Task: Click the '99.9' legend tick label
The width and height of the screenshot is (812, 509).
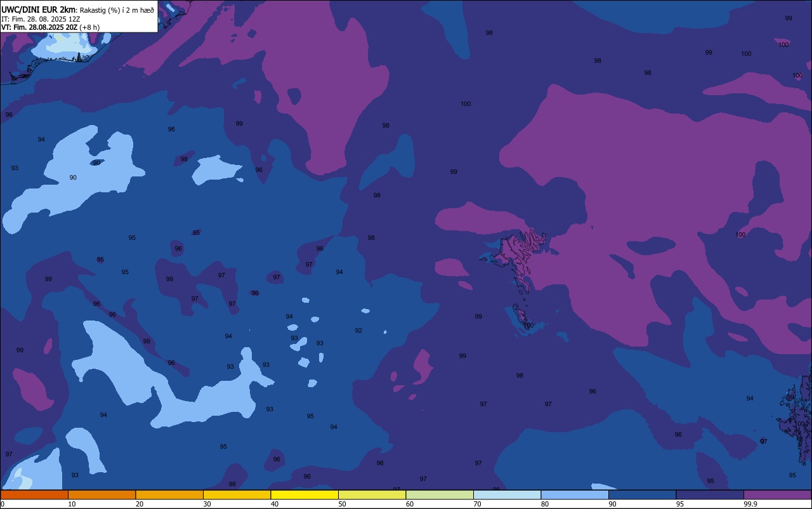Action: [750, 504]
